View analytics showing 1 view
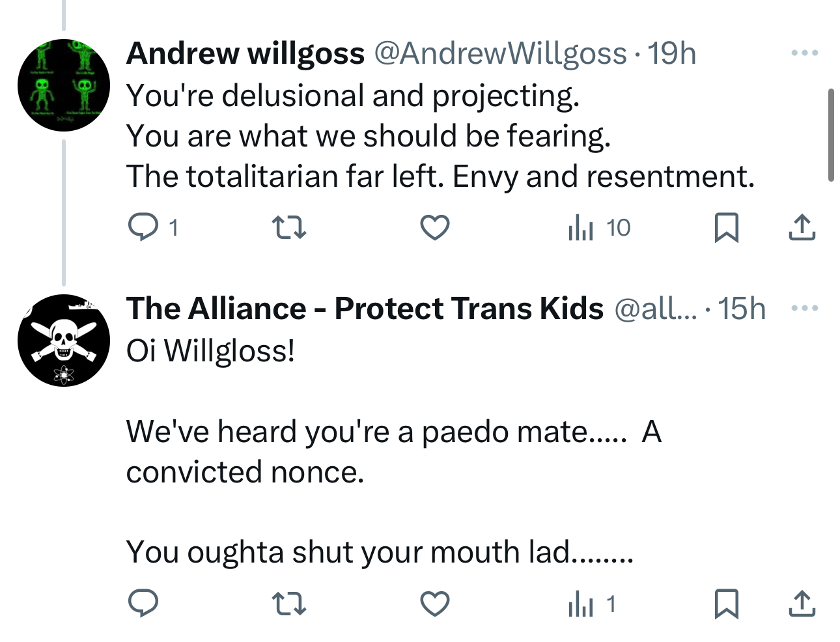840x642 pixels. coord(591,604)
